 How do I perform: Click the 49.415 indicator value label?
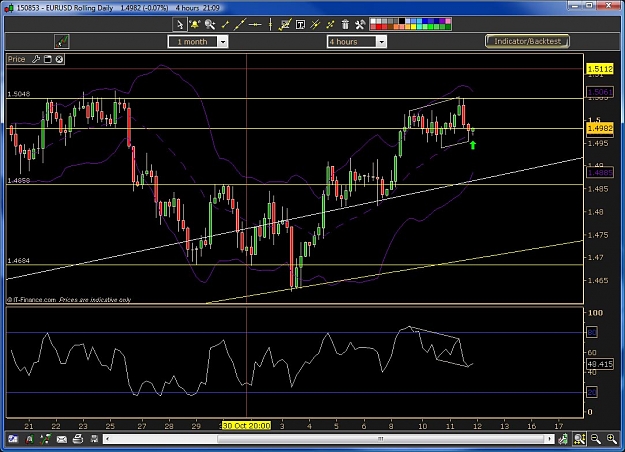pos(600,364)
